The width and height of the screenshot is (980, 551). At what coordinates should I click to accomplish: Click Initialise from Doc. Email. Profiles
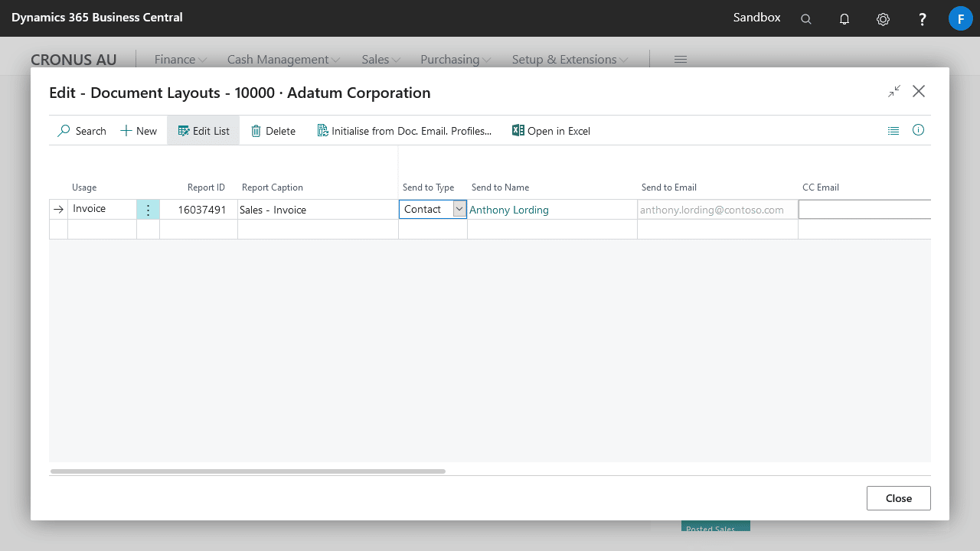404,131
